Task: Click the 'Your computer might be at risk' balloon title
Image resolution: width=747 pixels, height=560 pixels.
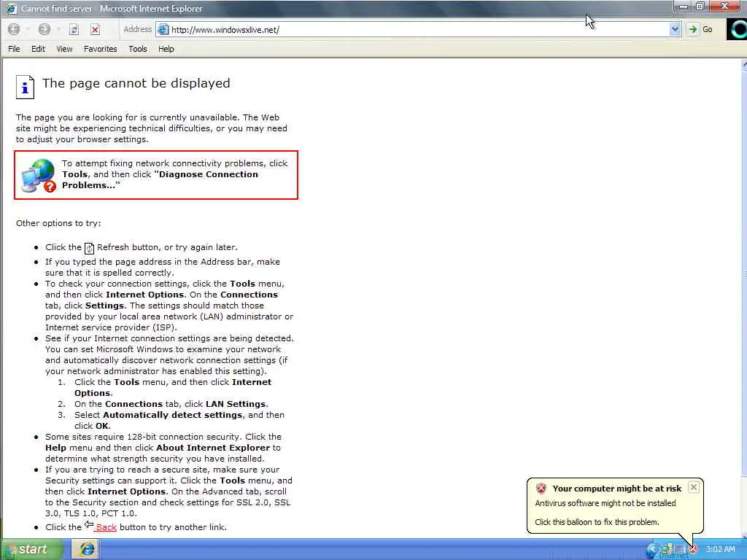Action: pyautogui.click(x=617, y=489)
